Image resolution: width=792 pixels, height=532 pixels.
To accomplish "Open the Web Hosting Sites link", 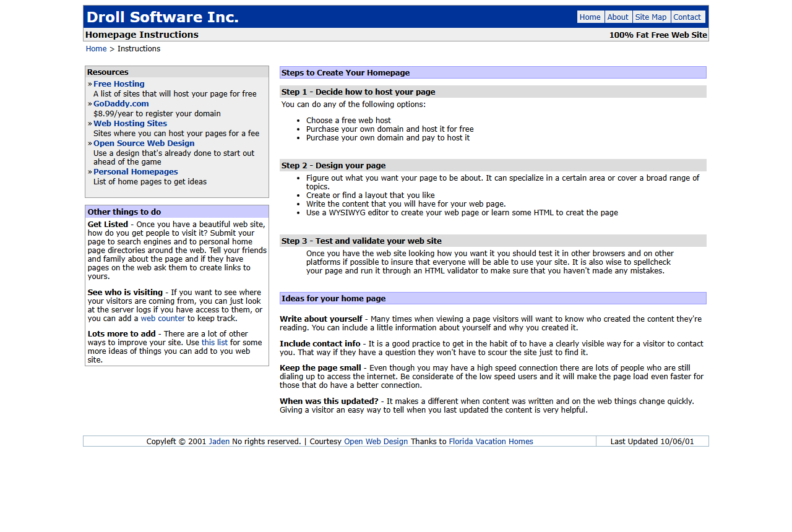I will click(130, 124).
